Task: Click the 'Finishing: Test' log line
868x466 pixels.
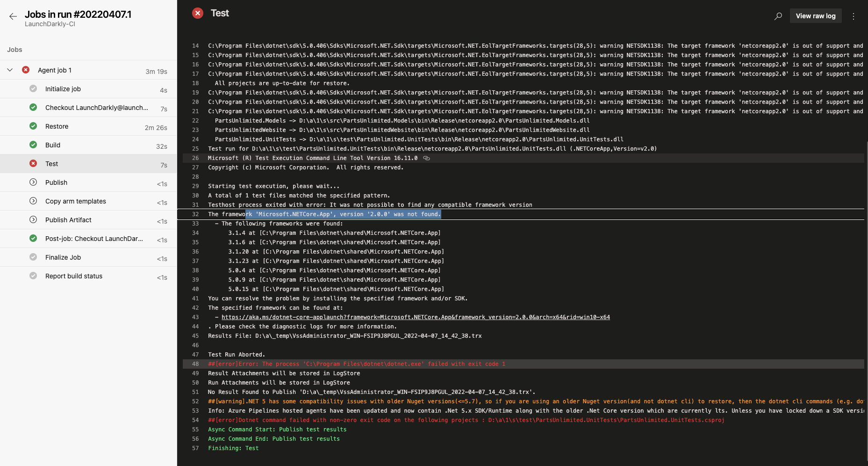Action: 233,448
